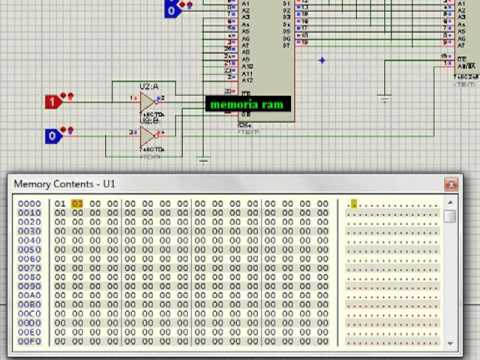Click the 0040 address label
This screenshot has width=480, height=360.
[29, 240]
